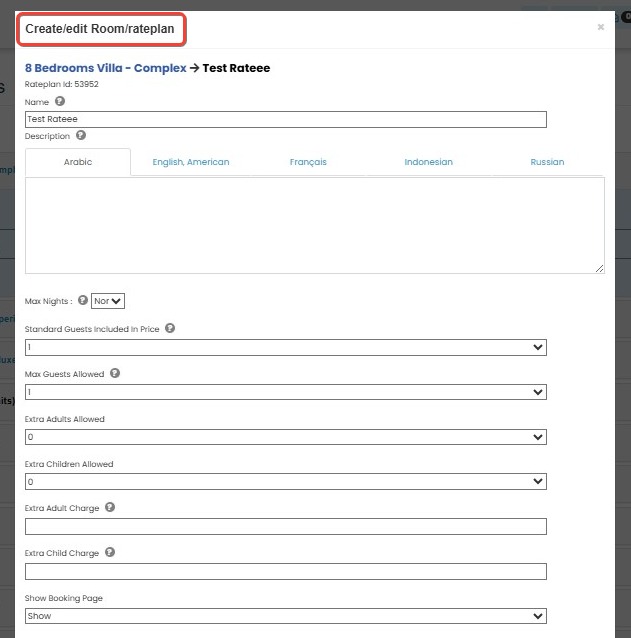Screen dimensions: 631x638
Task: Open help icon for Extra Adult Charge
Action: tap(110, 507)
